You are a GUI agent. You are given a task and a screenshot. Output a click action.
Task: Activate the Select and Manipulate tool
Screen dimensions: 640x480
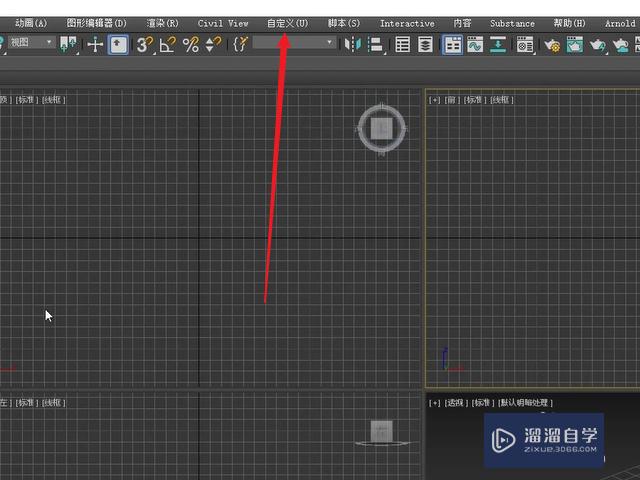coord(95,44)
